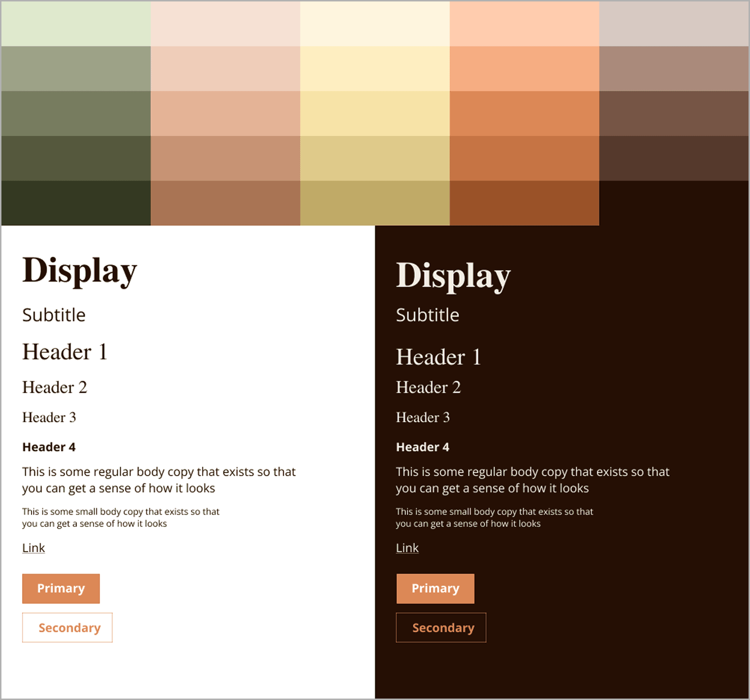Pick the second light orange swatch in orange column

(524, 69)
